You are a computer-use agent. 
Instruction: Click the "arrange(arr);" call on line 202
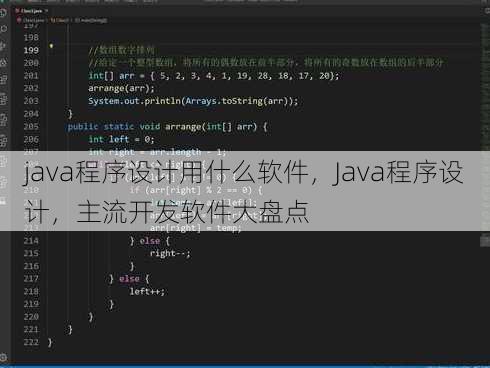click(121, 88)
